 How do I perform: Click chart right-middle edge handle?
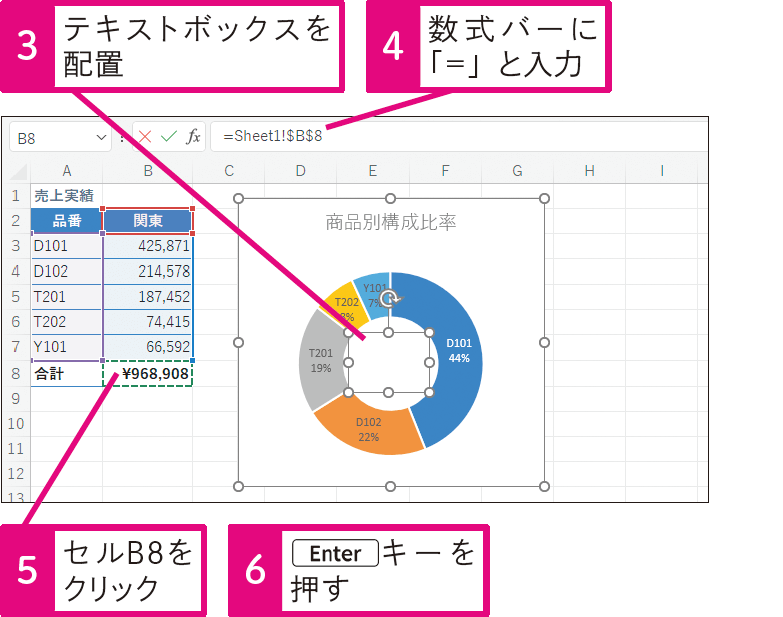click(x=544, y=342)
